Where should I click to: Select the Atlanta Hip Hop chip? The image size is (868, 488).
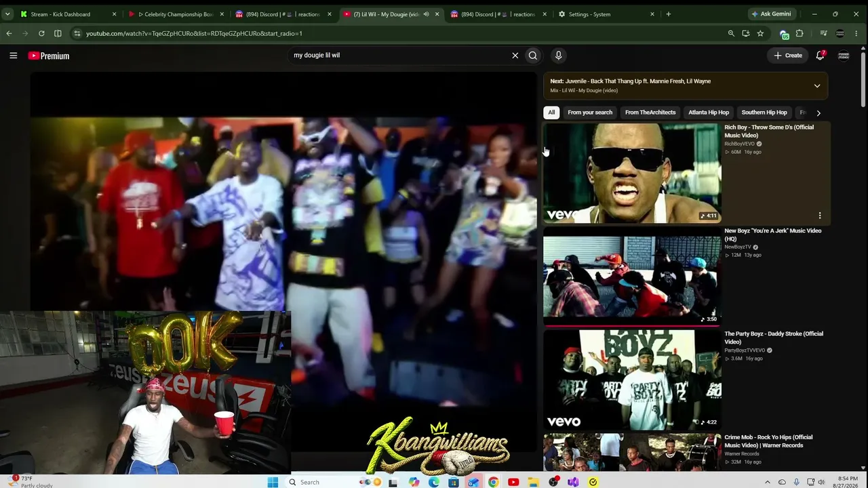click(x=709, y=113)
